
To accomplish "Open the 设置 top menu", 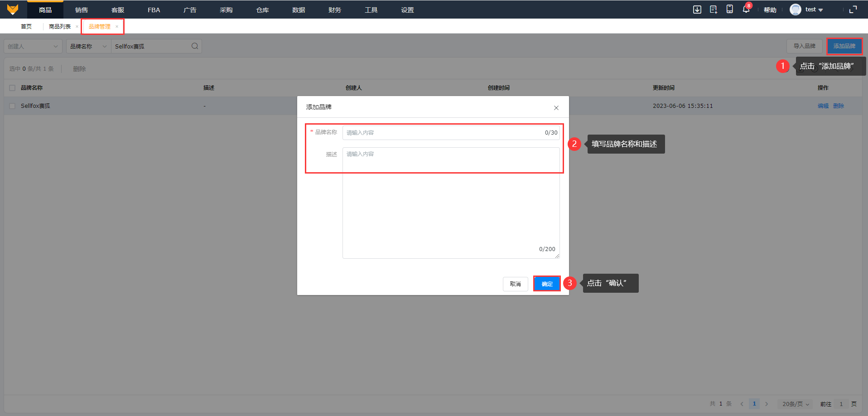I will tap(407, 10).
